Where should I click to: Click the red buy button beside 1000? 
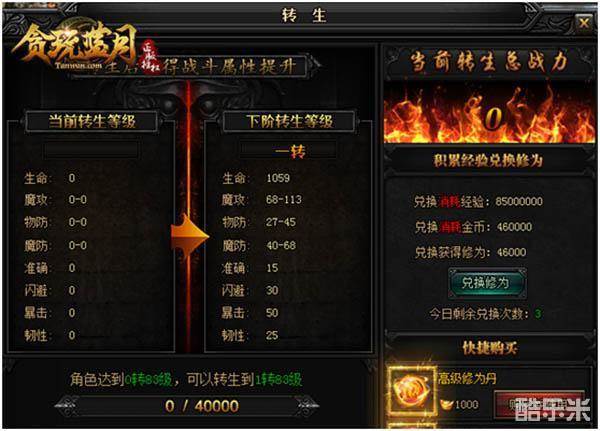point(539,405)
